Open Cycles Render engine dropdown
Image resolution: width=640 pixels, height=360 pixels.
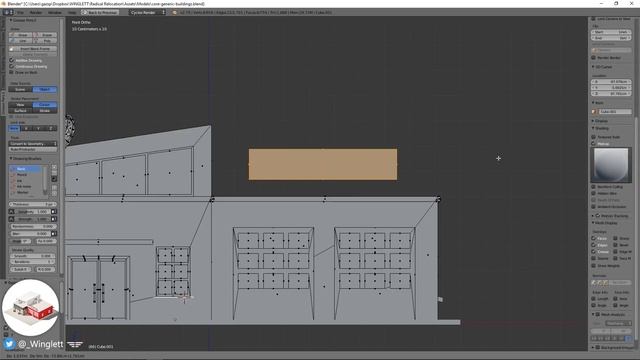[148, 13]
